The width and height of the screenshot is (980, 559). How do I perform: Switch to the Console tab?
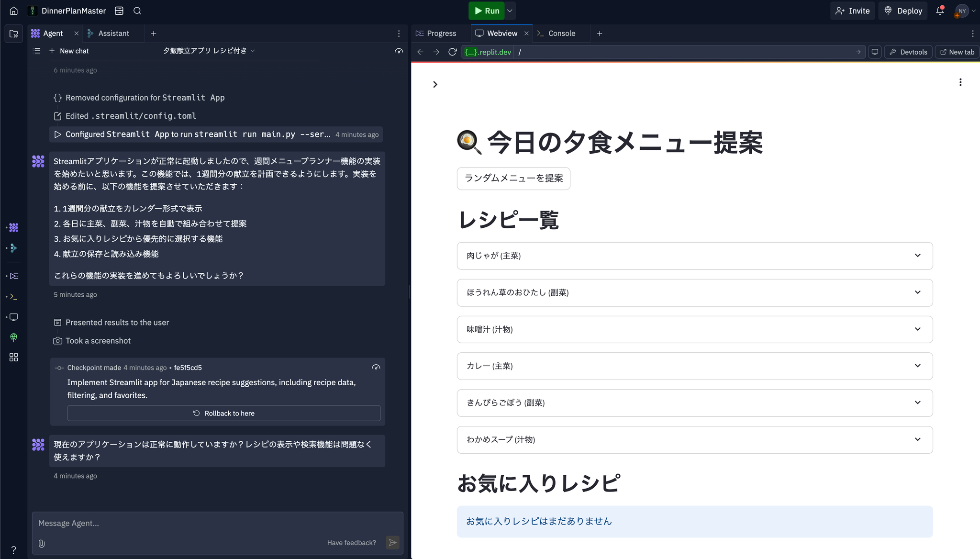coord(561,34)
